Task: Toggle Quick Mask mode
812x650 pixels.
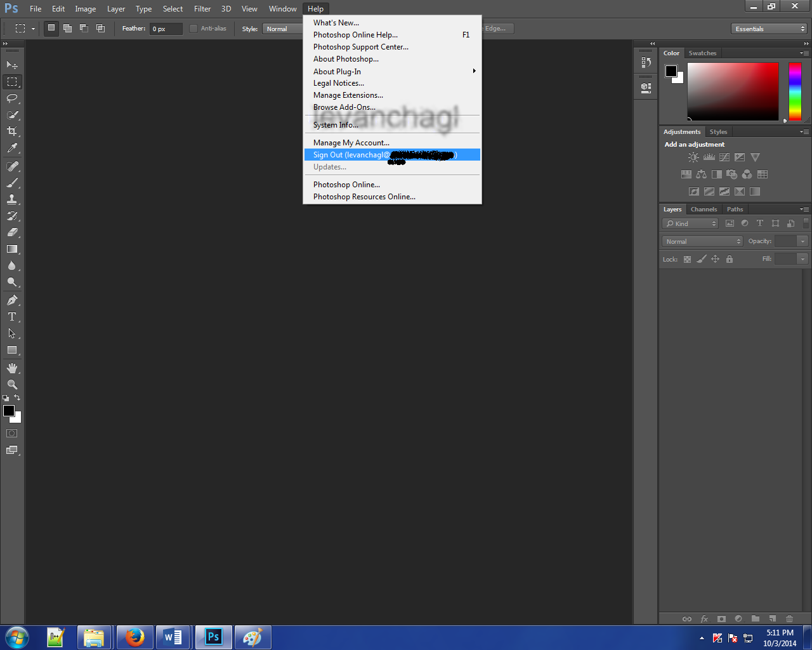Action: tap(12, 434)
